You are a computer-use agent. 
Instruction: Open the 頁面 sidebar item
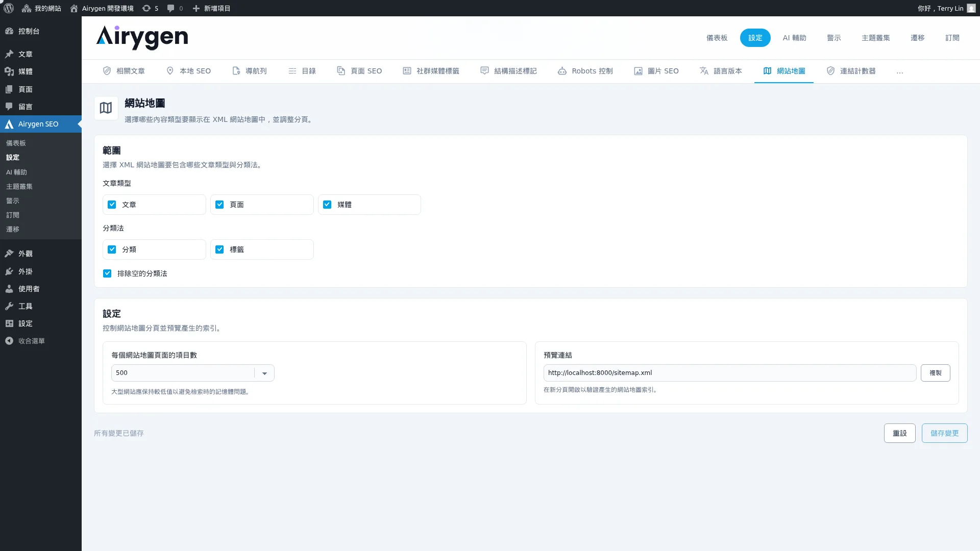tap(41, 89)
